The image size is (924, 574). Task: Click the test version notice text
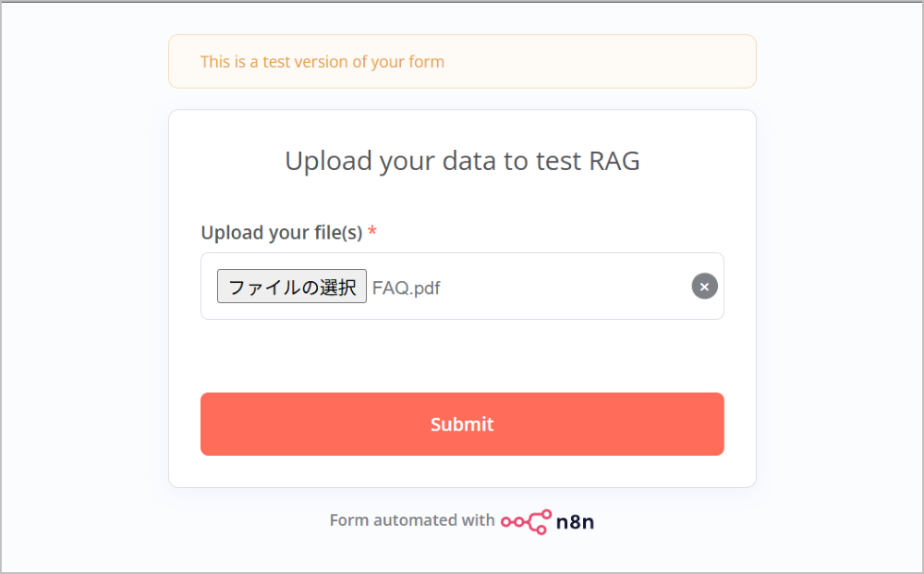click(322, 62)
